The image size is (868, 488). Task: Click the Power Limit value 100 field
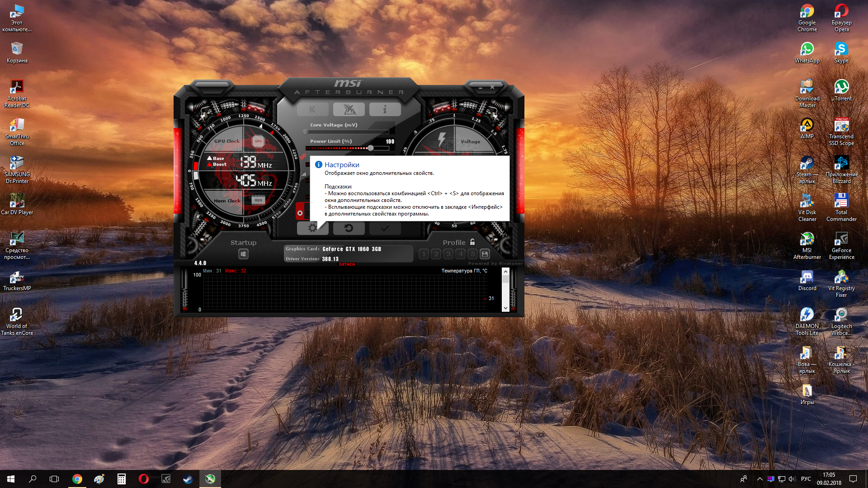click(x=390, y=141)
